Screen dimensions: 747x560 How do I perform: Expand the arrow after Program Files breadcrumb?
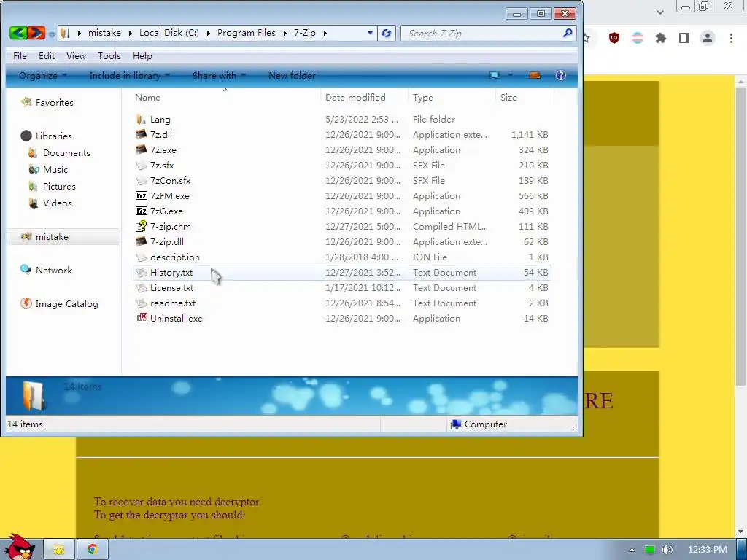pos(285,33)
